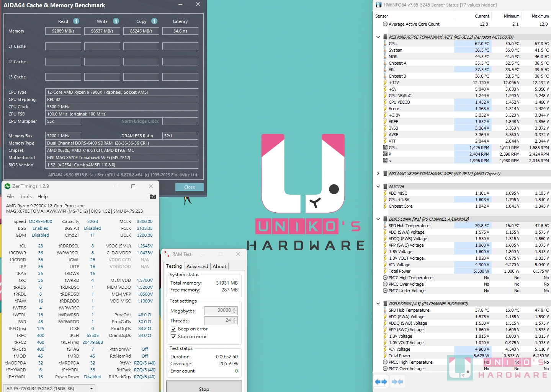Viewport: 551px width, 392px height.
Task: Collapse the MSI Nuvoton NCT6687D sensor group
Action: [x=378, y=37]
